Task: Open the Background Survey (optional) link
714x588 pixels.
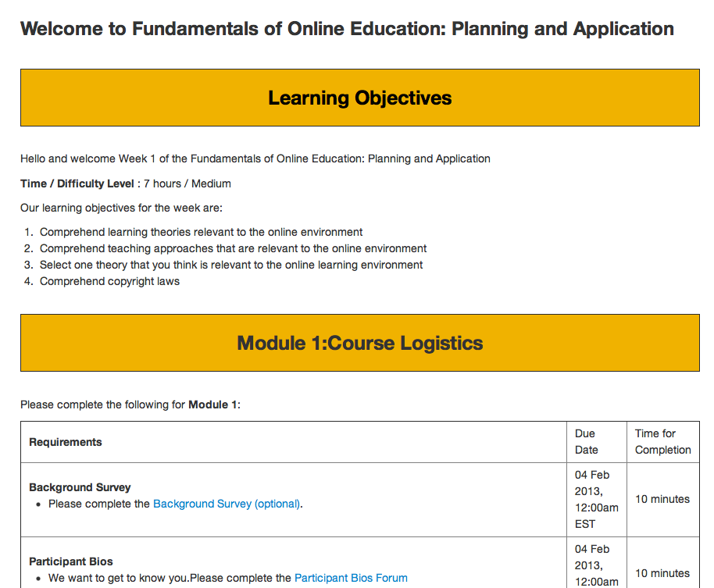Action: 227,504
